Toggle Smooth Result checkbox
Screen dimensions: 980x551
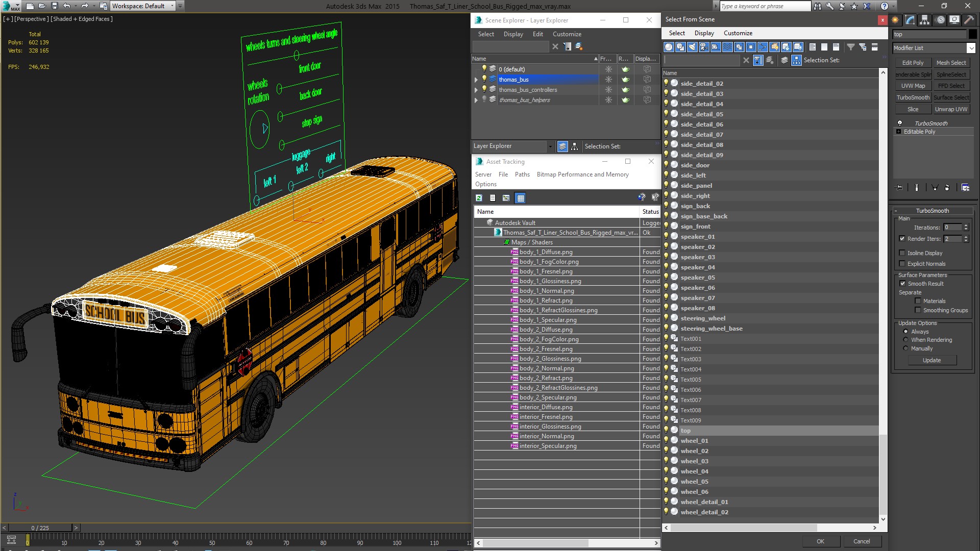click(x=902, y=284)
